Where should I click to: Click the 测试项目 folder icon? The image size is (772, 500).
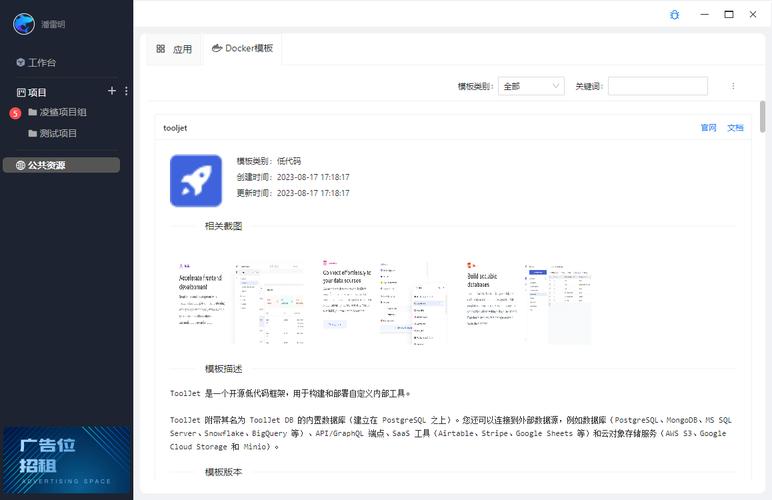(x=32, y=133)
